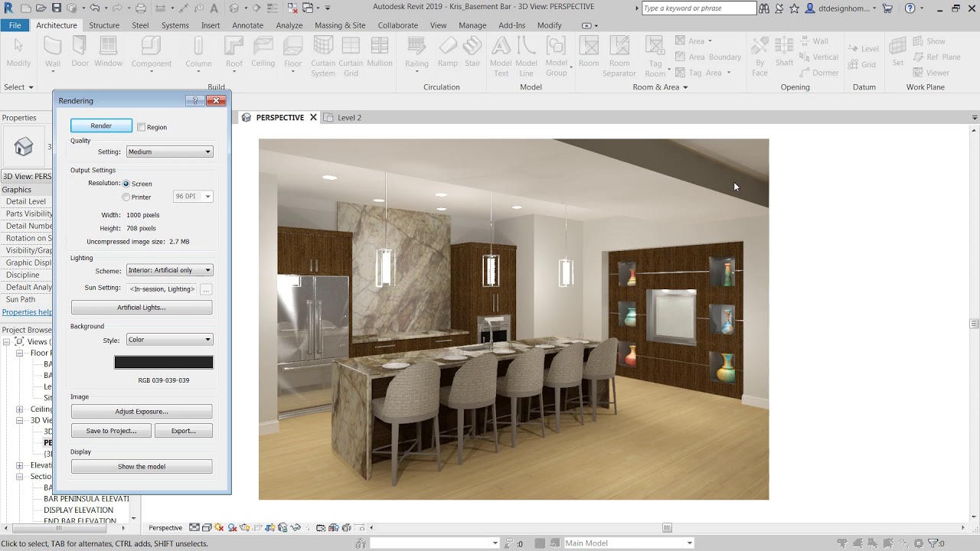Click the Curtain System tool
The height and width of the screenshot is (551, 980).
pos(323,57)
